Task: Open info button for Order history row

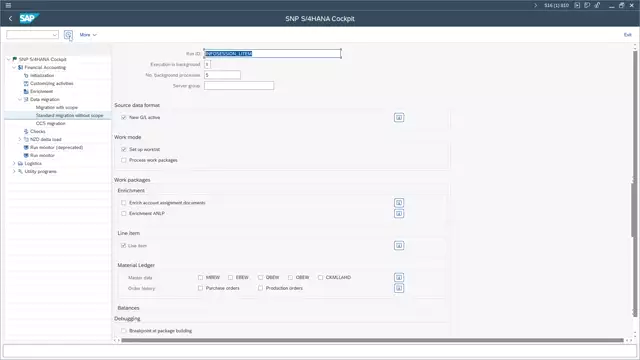Action: (x=399, y=288)
